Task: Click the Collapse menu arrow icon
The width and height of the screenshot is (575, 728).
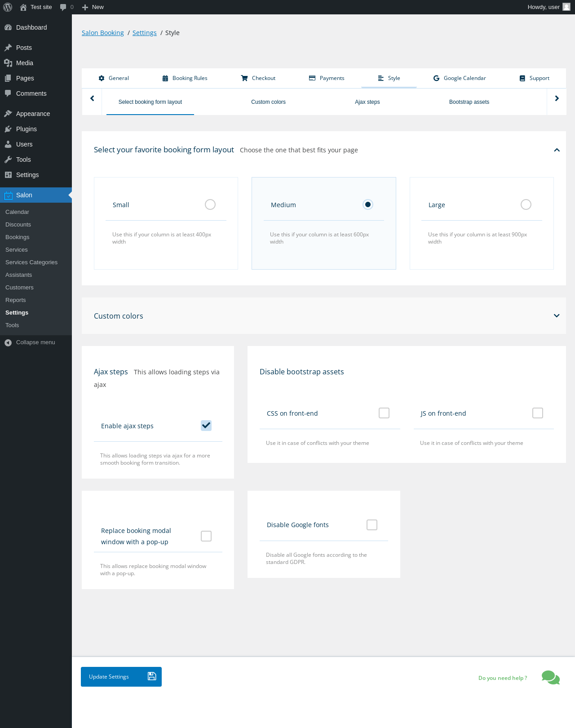Action: coord(8,342)
